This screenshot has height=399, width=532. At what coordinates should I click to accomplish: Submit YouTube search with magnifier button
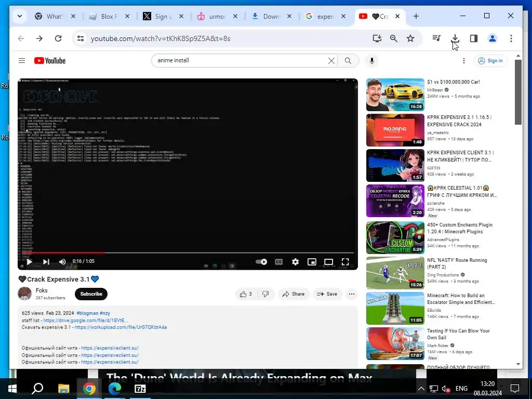point(348,61)
